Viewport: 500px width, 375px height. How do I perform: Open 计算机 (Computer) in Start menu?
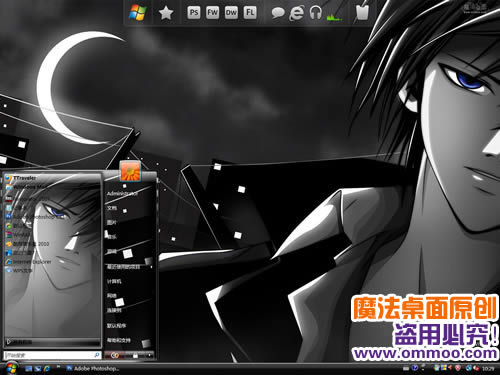(x=114, y=281)
